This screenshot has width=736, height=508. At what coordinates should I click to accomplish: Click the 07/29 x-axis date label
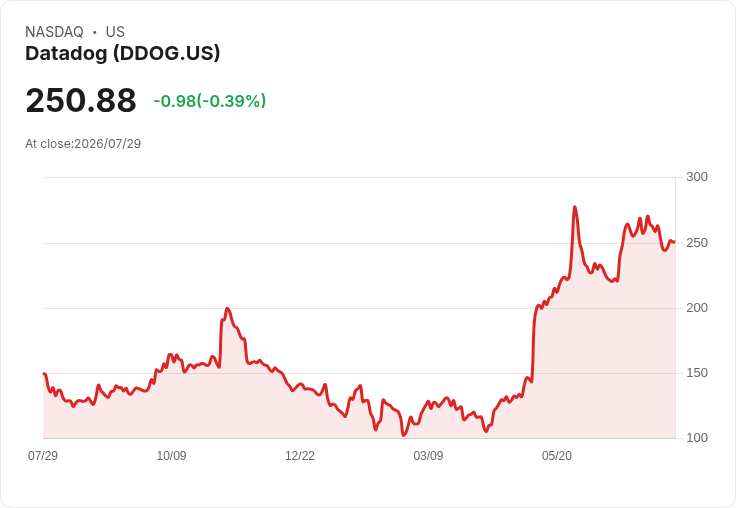43,455
